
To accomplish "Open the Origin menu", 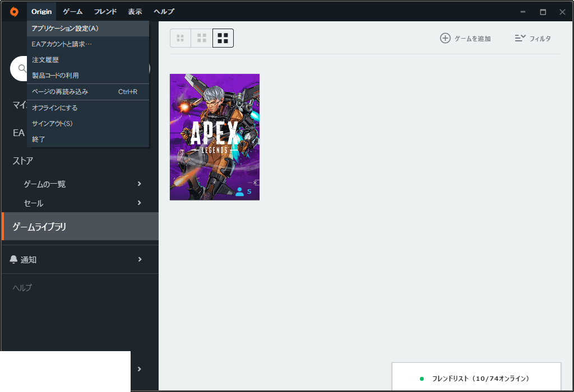I will point(41,12).
